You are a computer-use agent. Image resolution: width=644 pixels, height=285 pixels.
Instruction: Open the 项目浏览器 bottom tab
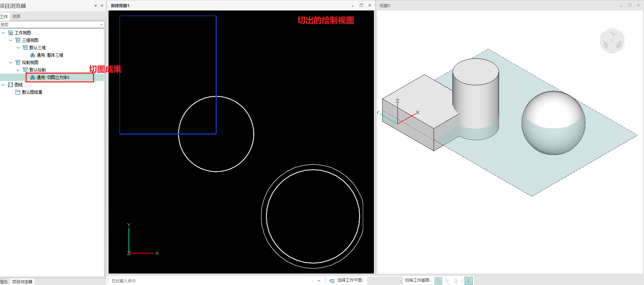pyautogui.click(x=22, y=282)
